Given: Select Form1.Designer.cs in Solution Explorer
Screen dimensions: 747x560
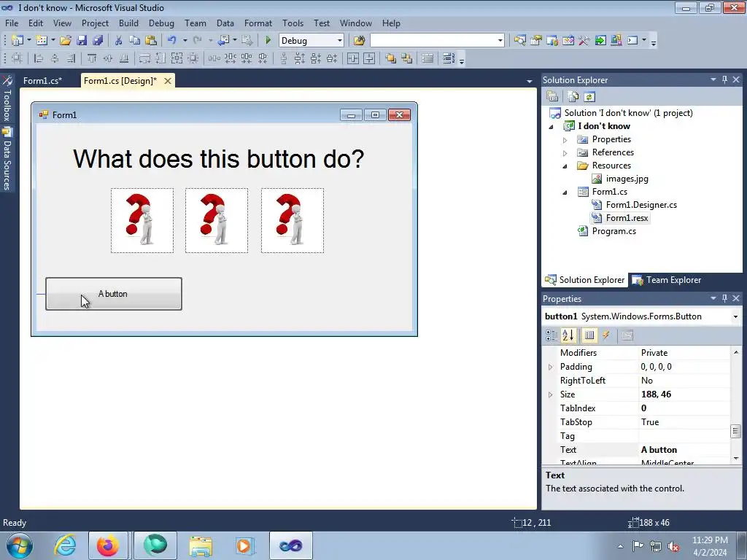Looking at the screenshot, I should coord(641,205).
